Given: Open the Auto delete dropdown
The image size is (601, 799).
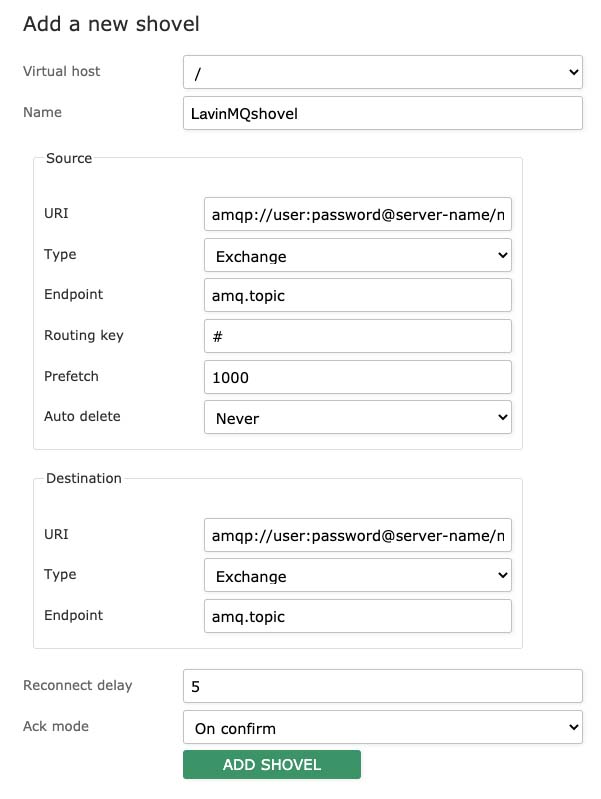Looking at the screenshot, I should tap(357, 417).
